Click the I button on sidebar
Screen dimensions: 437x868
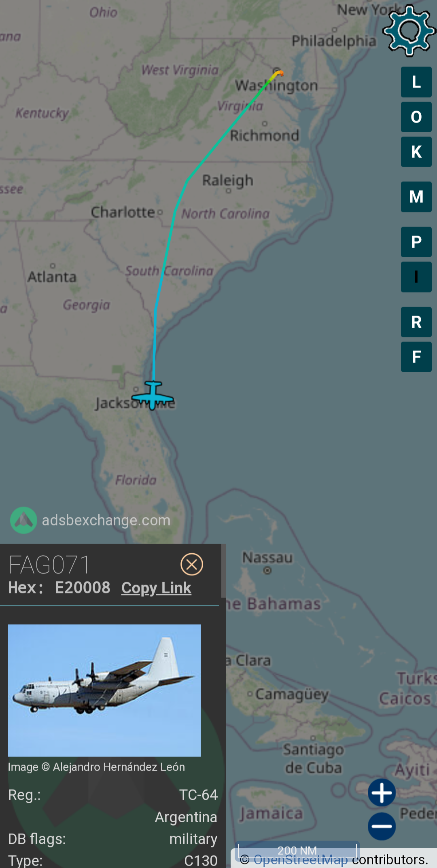tap(416, 277)
